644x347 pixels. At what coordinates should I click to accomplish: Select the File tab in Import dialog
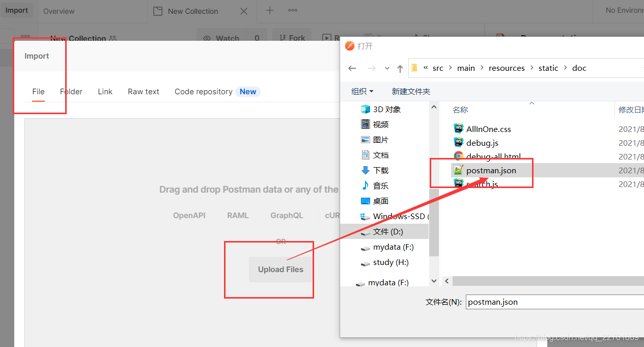click(38, 92)
